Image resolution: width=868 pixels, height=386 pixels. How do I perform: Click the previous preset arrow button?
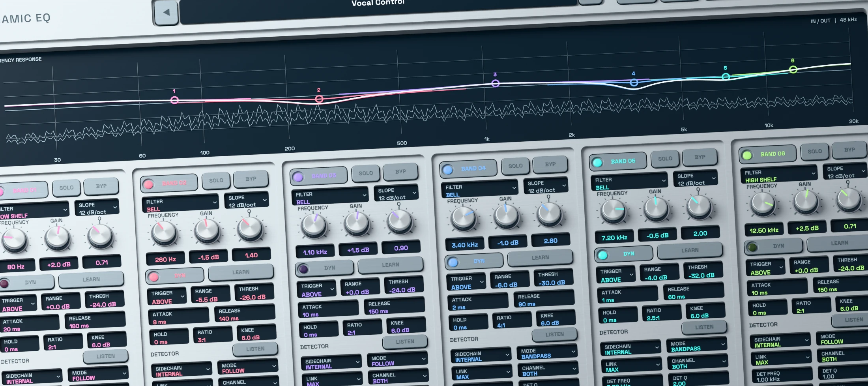pos(166,13)
